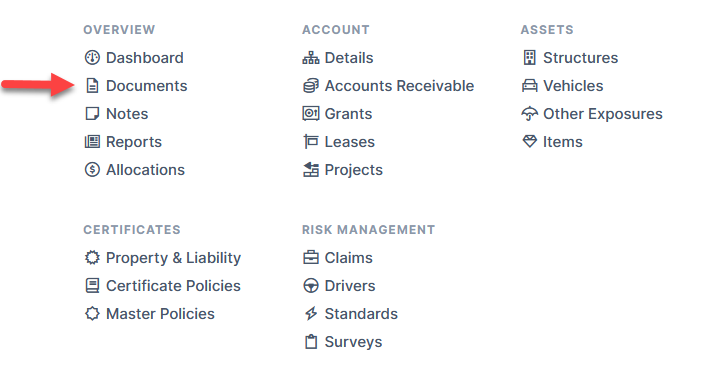Click the Drivers steering wheel icon

coord(311,285)
